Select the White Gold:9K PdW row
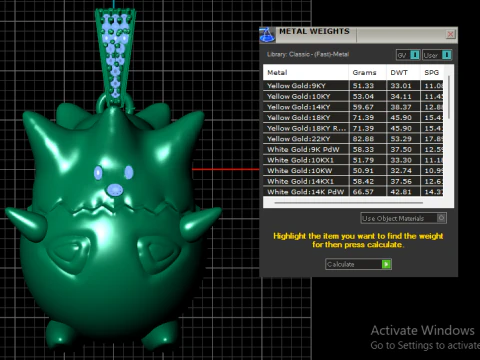 (x=353, y=150)
